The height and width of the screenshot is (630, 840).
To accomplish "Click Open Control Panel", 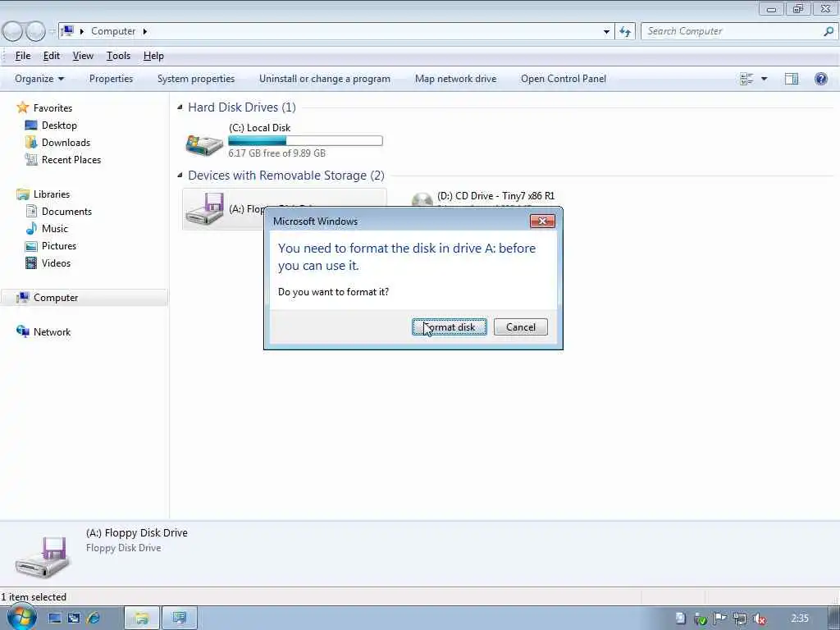I will [x=563, y=79].
